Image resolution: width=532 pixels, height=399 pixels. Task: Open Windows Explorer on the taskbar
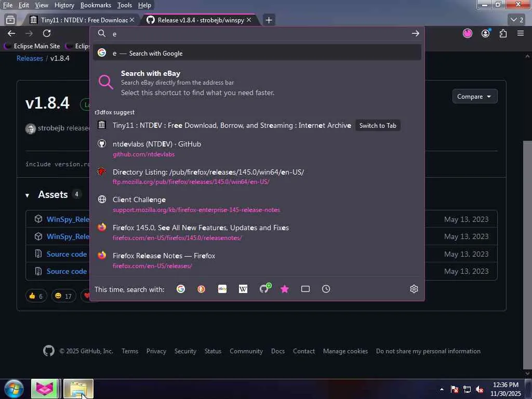[78, 389]
